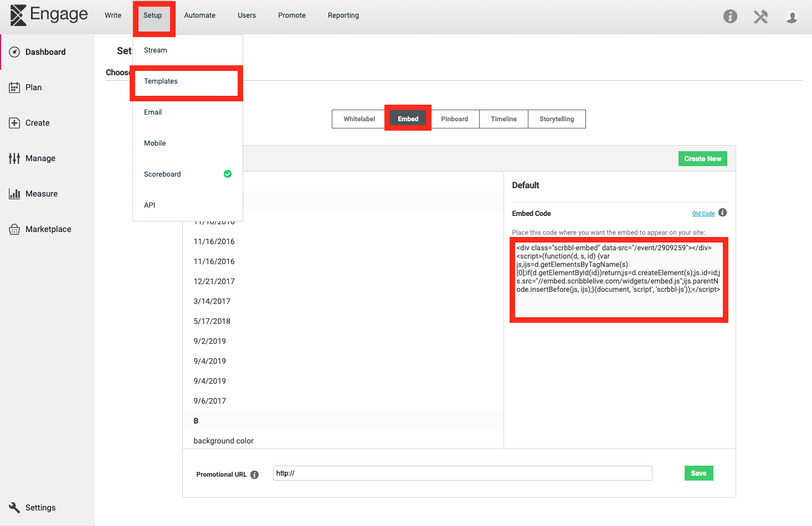
Task: Open the Reporting menu
Action: click(343, 16)
